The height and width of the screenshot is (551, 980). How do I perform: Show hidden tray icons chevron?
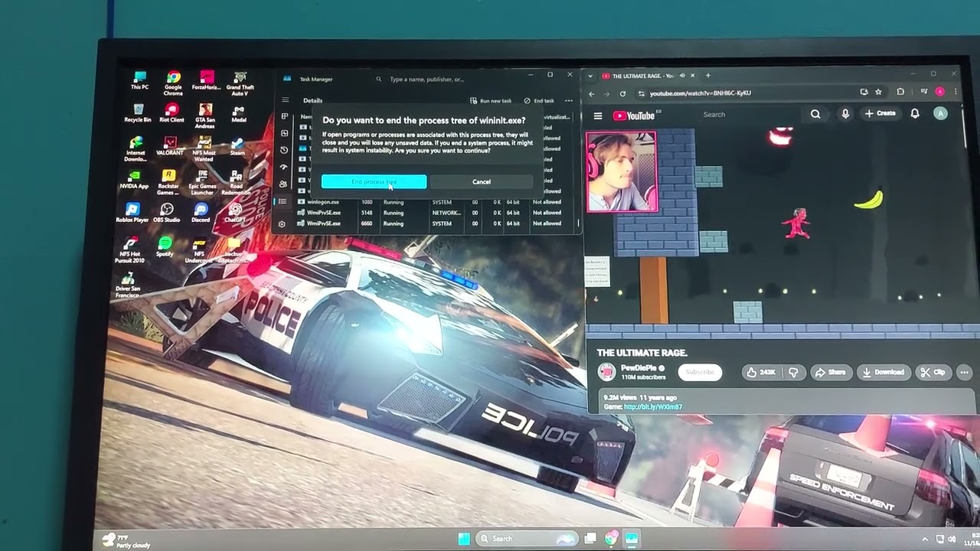pos(925,540)
